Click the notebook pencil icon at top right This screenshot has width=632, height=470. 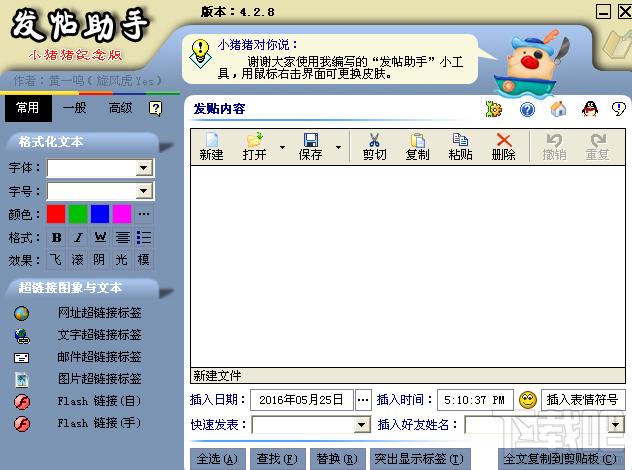(617, 44)
